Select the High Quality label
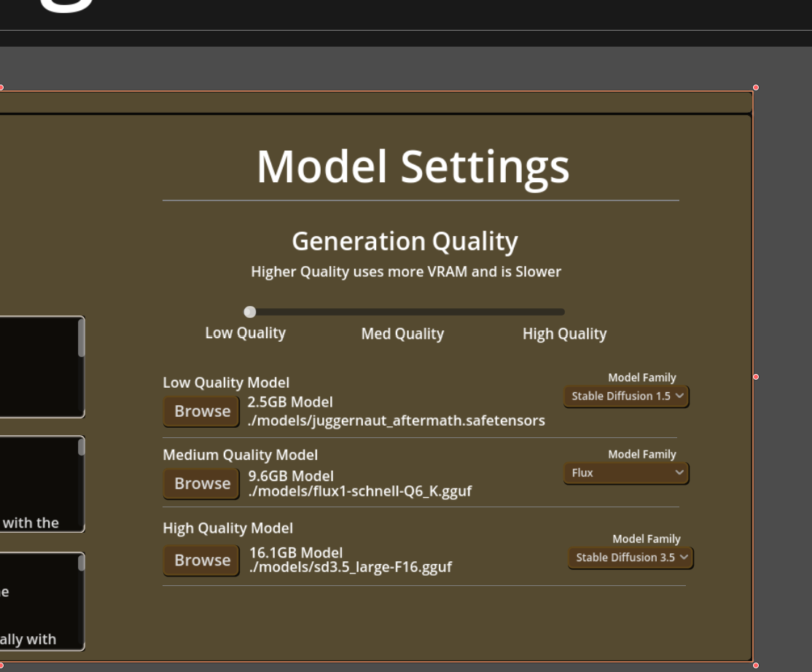This screenshot has width=812, height=672. 564,334
